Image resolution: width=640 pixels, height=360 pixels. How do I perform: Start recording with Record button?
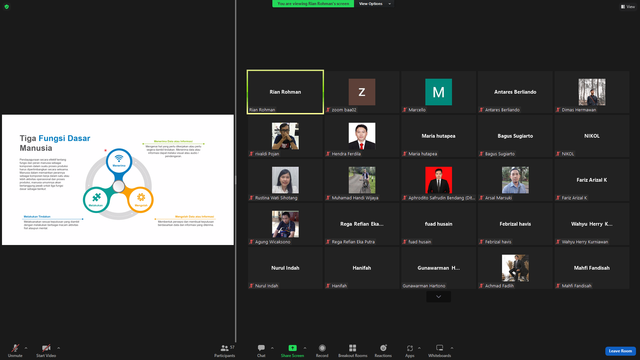322,350
